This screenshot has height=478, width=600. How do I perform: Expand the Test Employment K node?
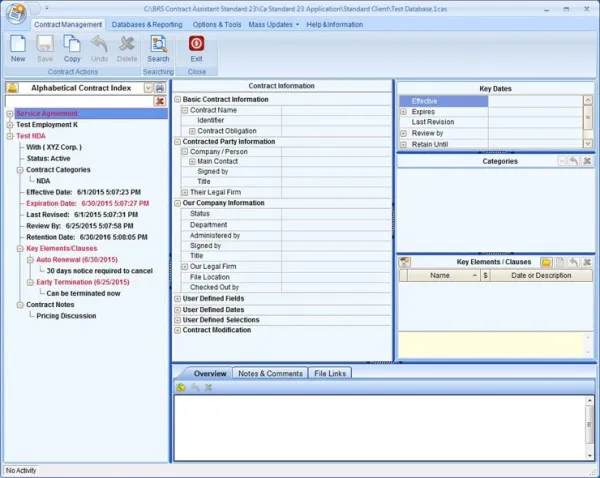tap(10, 125)
